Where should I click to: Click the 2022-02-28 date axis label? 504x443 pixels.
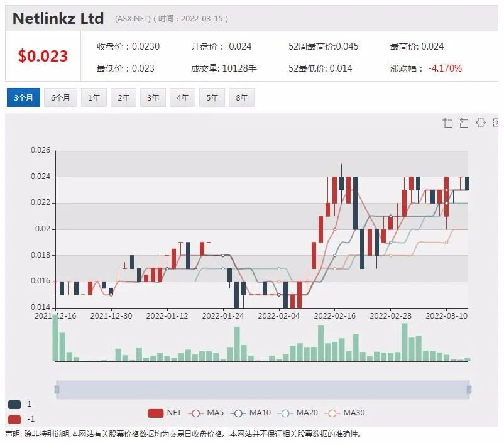[390, 316]
